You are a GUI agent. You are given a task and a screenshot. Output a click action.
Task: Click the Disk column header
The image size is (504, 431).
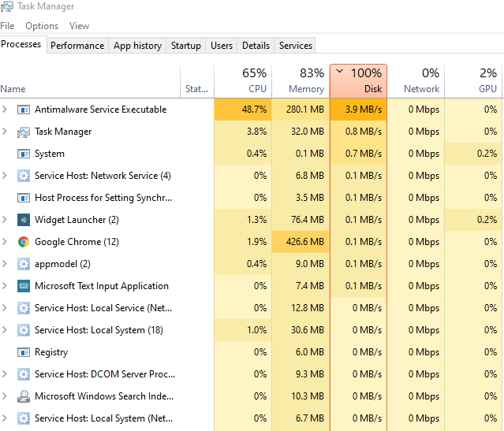pyautogui.click(x=358, y=81)
